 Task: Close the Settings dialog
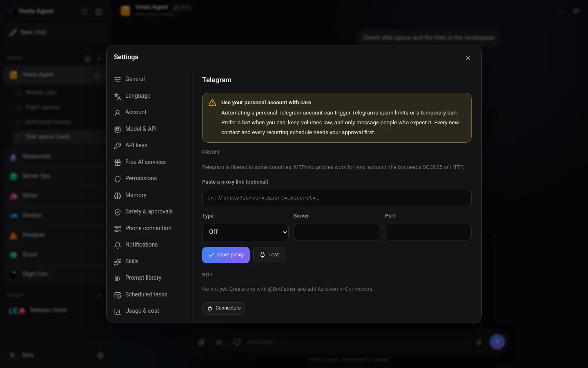coord(468,58)
